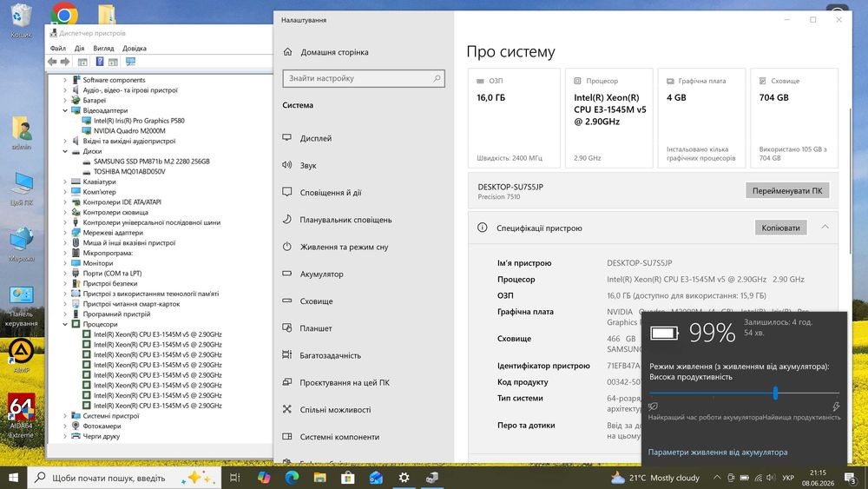
Task: Open Task View on the taskbar
Action: point(234,478)
